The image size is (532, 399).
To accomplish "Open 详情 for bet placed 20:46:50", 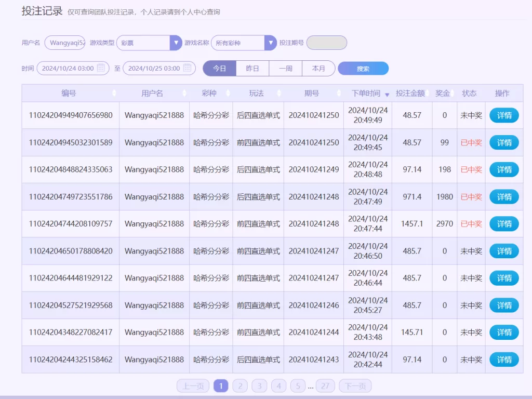I will [x=504, y=251].
